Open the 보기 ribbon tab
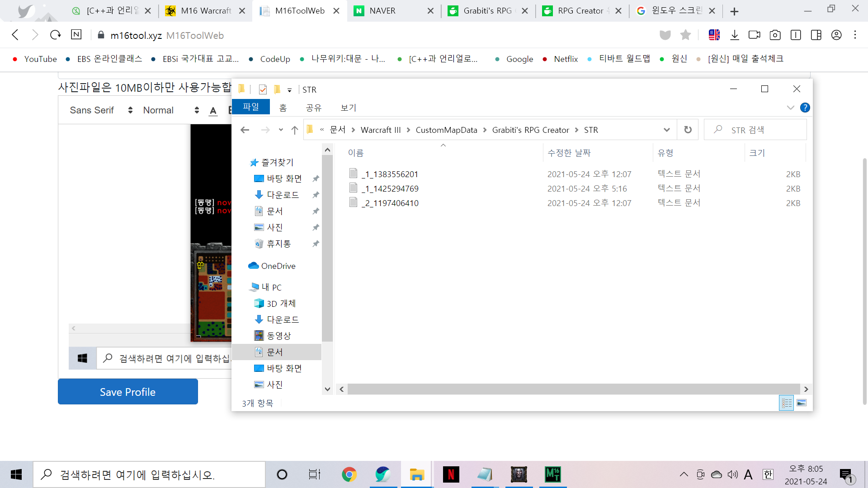The width and height of the screenshot is (868, 488). click(x=348, y=108)
